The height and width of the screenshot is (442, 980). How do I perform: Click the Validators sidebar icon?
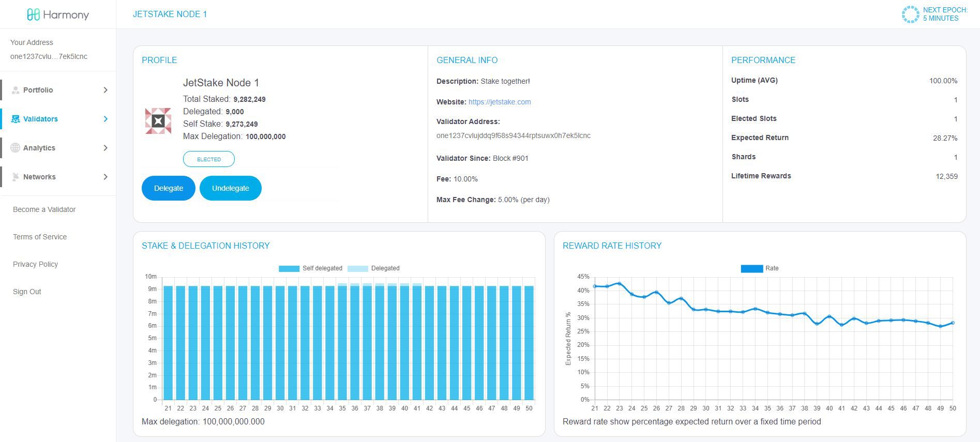(16, 119)
